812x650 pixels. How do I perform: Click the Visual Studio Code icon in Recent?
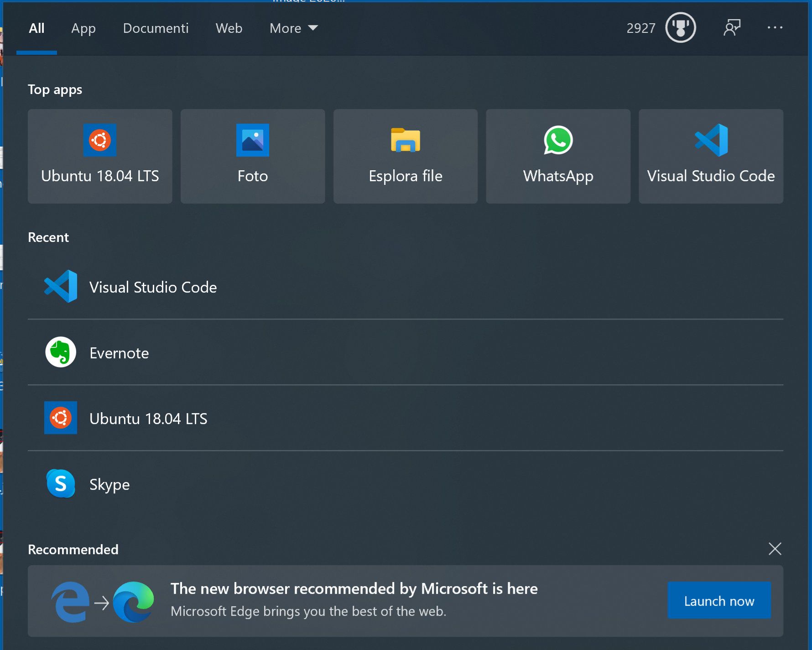point(61,286)
